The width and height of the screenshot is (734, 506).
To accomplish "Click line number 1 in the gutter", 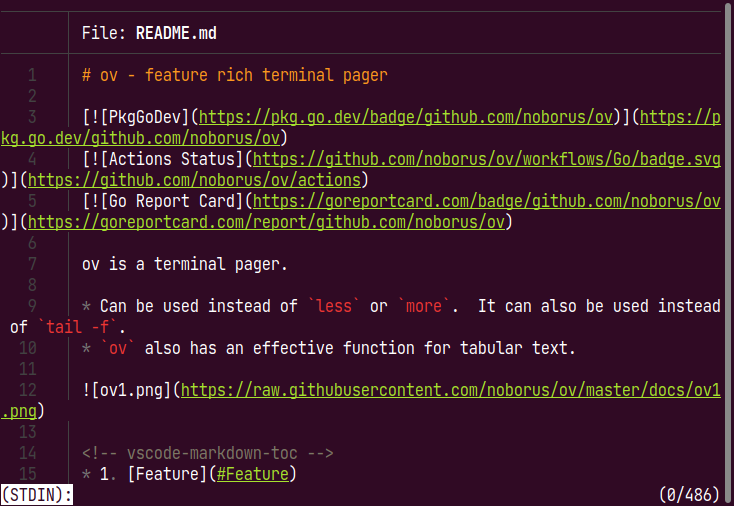I will click(x=32, y=75).
